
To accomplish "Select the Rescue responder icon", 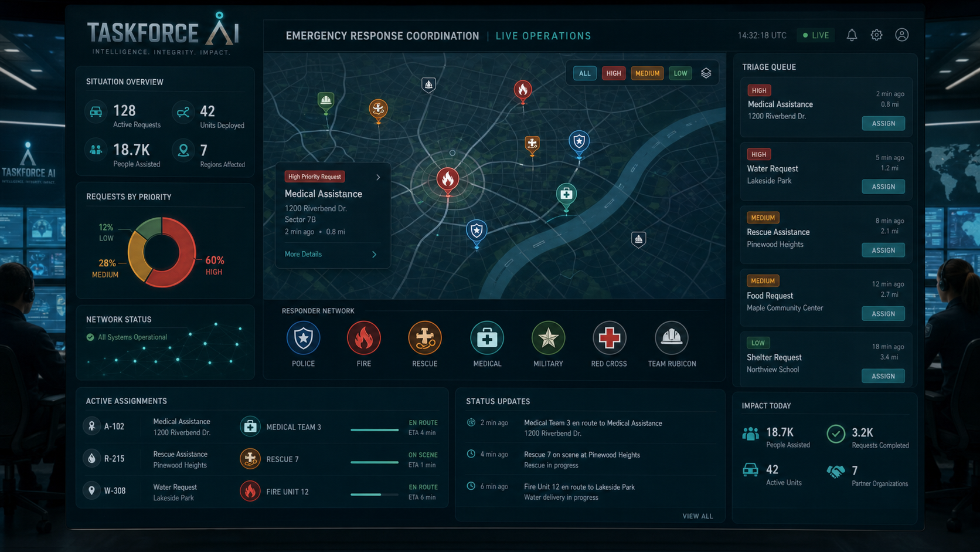I will pyautogui.click(x=425, y=338).
